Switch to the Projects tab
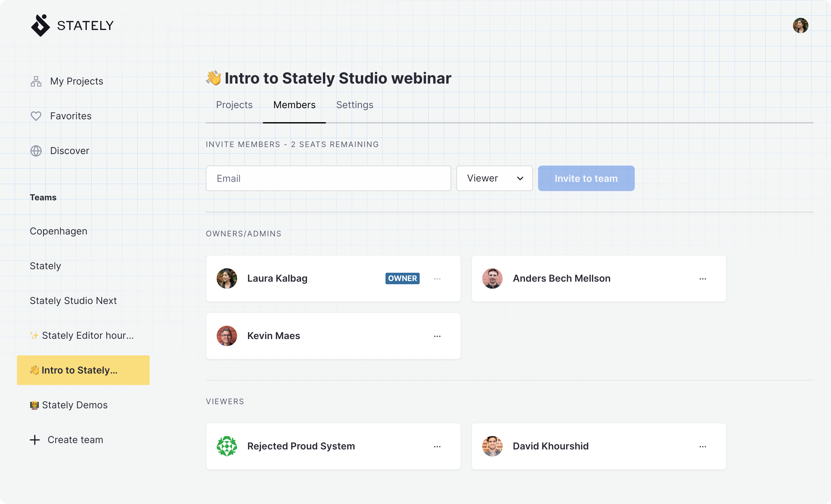Viewport: 831px width, 504px height. (x=234, y=105)
